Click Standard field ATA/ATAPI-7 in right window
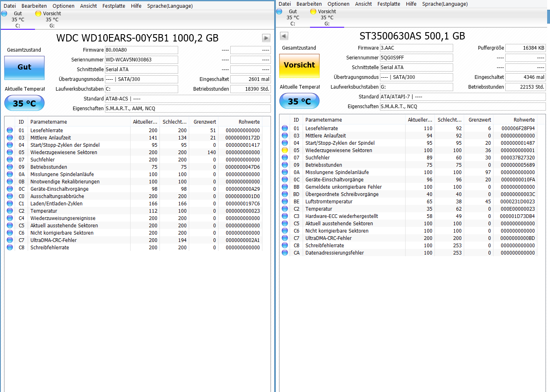 (463, 97)
